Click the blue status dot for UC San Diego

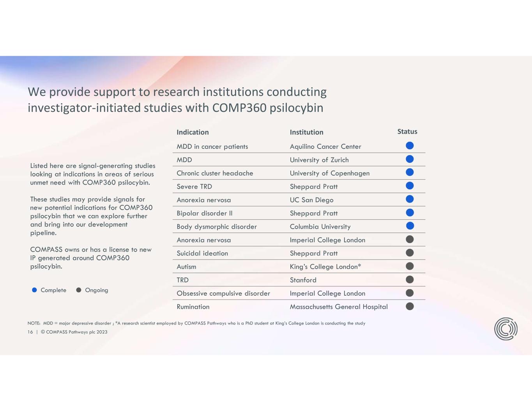(410, 199)
